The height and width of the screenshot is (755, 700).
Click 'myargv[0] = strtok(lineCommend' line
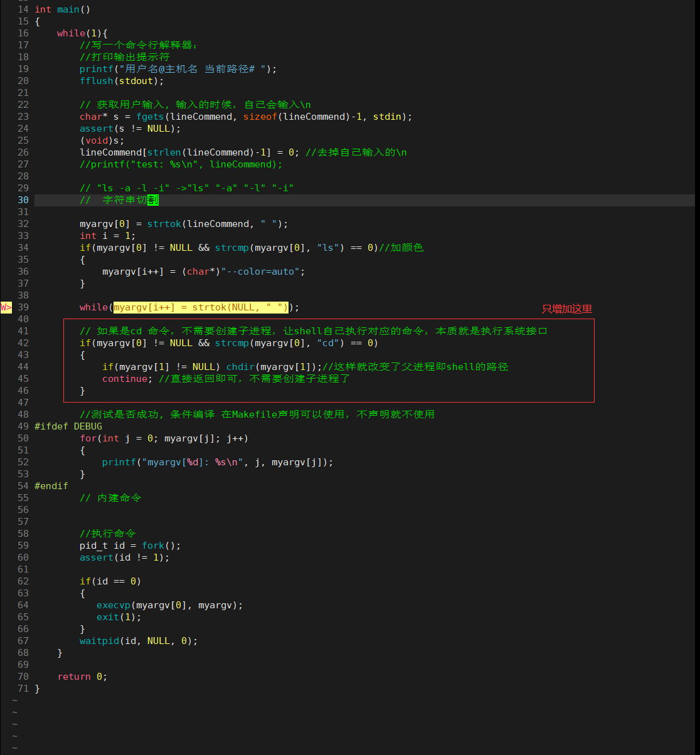coord(184,224)
